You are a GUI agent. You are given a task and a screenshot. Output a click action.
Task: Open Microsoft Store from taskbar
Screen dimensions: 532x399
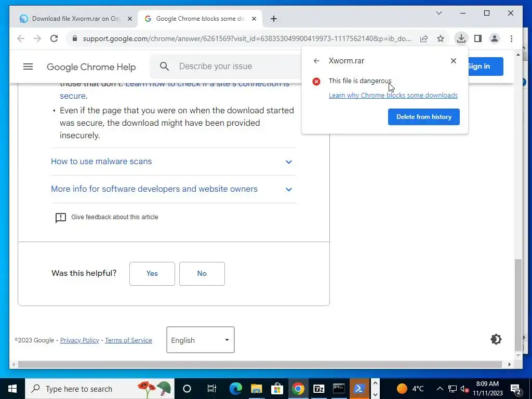point(277,389)
